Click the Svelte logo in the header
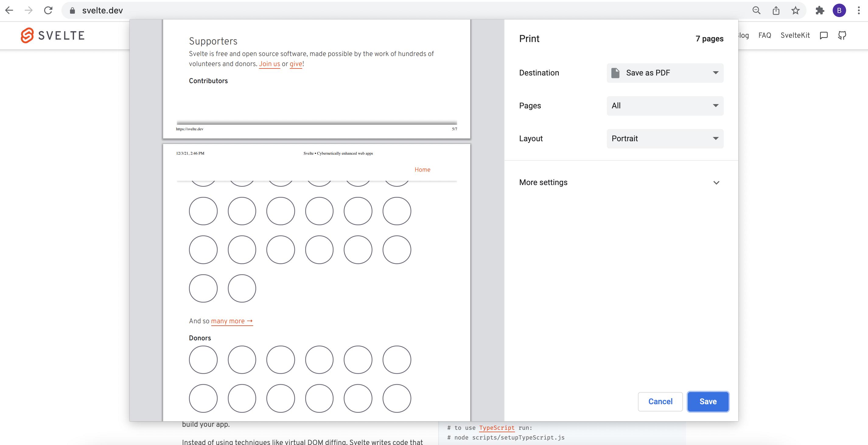868x445 pixels. (x=53, y=35)
